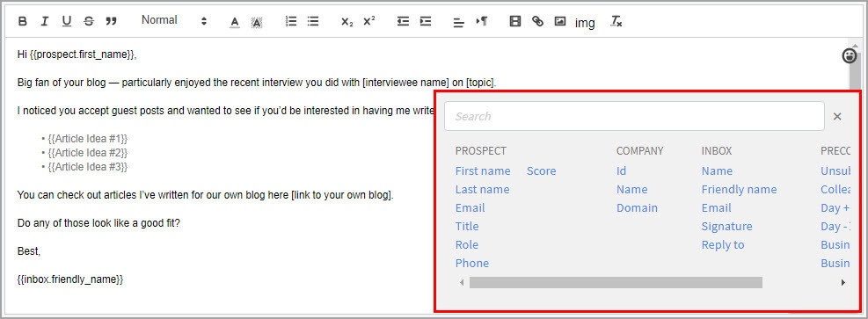Insert the inbox Friendly name variable

[x=739, y=189]
